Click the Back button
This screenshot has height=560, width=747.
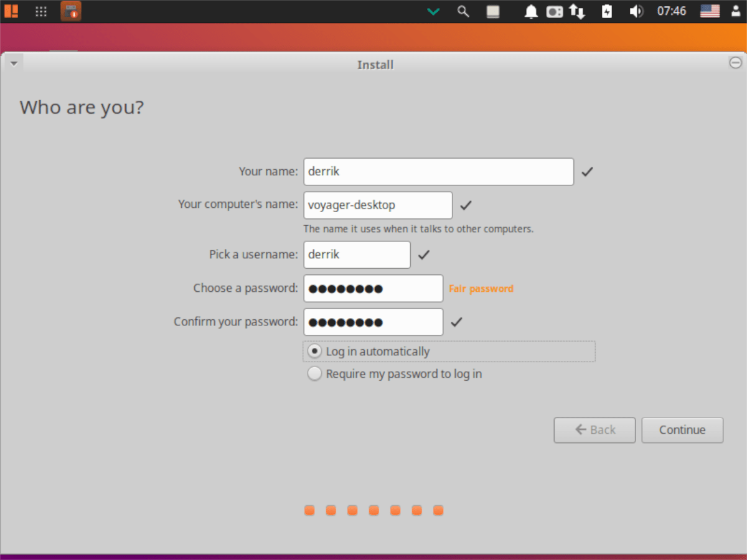594,430
